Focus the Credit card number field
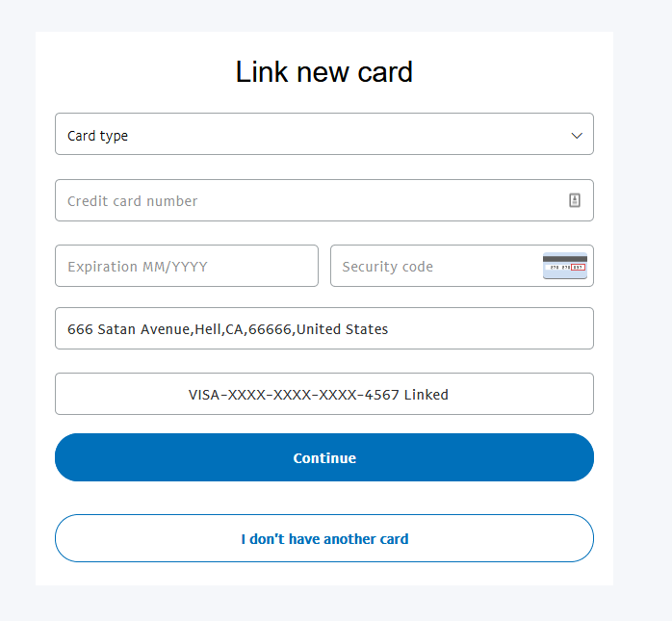Viewport: 672px width, 621px height. [x=324, y=200]
